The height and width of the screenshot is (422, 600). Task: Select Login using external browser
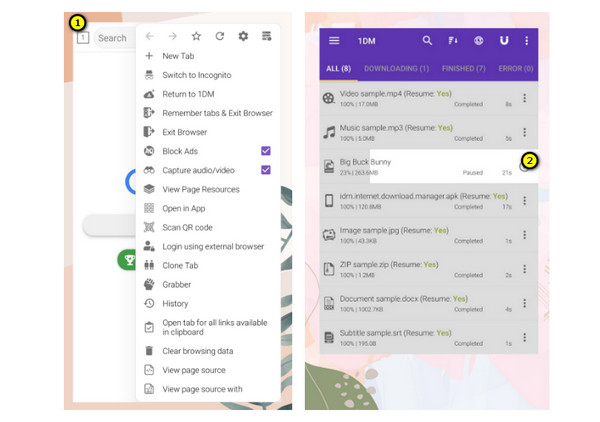208,246
